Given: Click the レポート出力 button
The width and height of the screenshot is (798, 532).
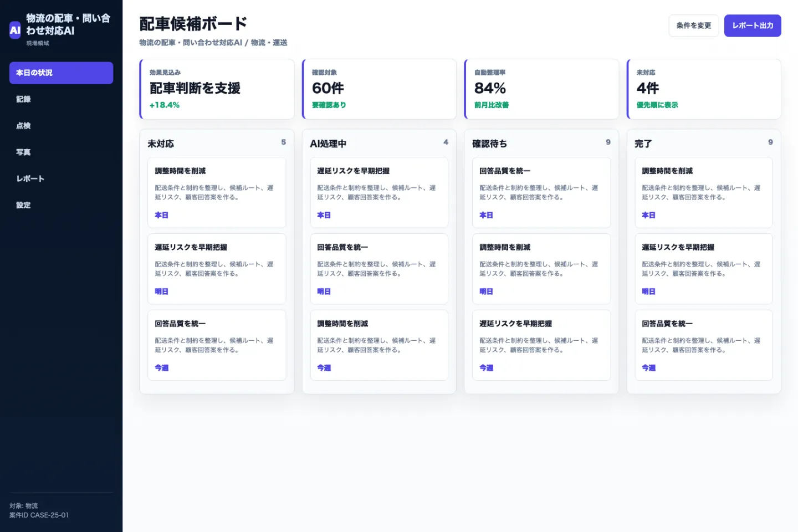Looking at the screenshot, I should [753, 25].
